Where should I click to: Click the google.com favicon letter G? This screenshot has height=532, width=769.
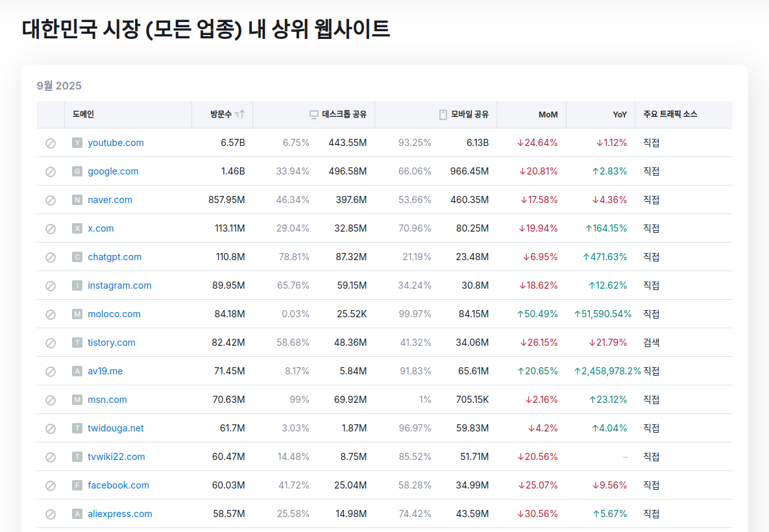pyautogui.click(x=77, y=171)
